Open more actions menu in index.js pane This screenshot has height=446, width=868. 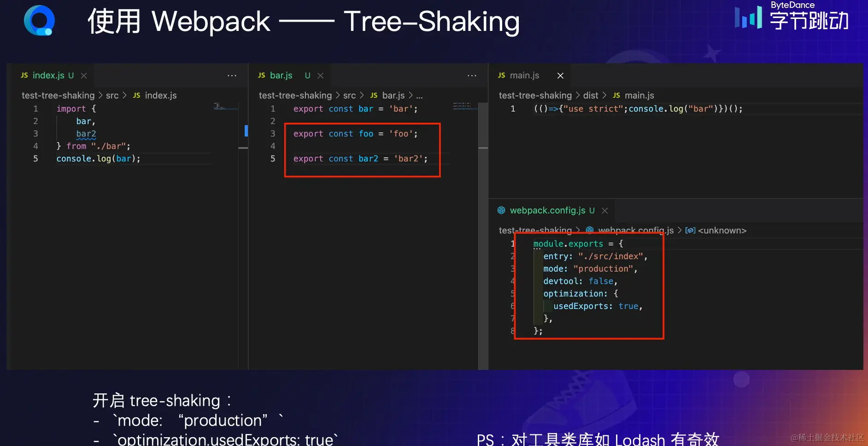click(x=232, y=76)
